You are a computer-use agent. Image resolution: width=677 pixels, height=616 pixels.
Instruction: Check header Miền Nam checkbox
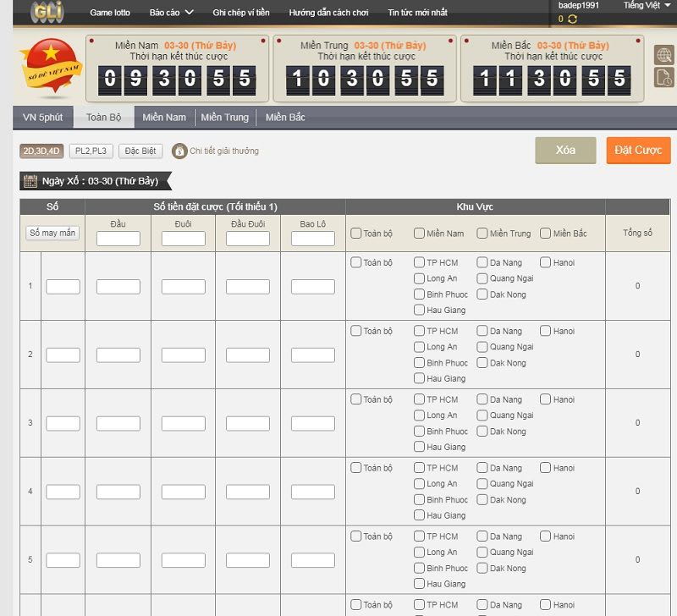(x=419, y=234)
